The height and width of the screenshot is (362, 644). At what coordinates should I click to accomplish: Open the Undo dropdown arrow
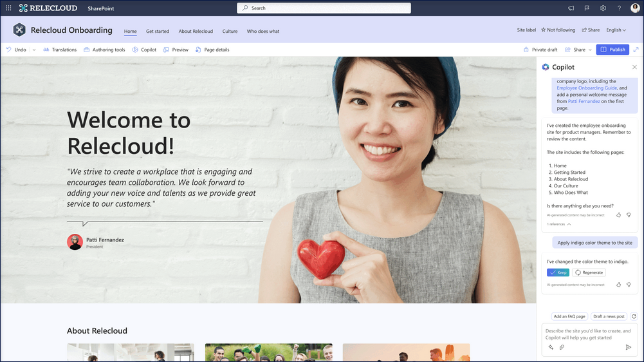pos(34,50)
